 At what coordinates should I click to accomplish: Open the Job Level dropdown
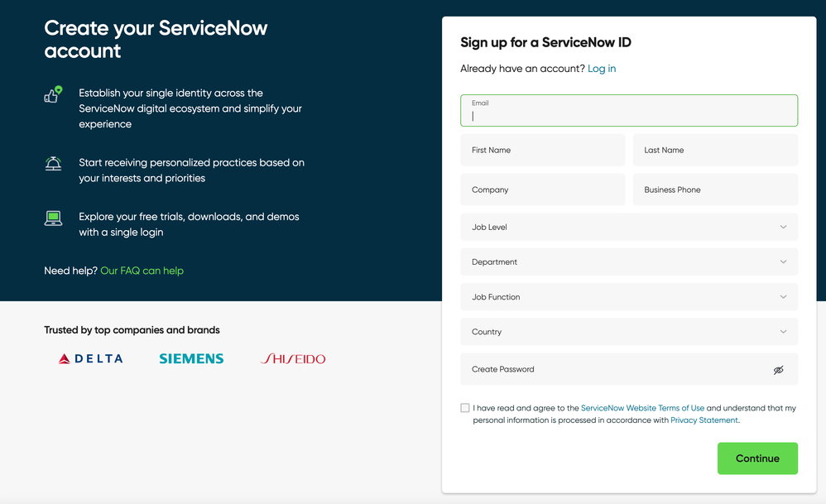pos(629,227)
